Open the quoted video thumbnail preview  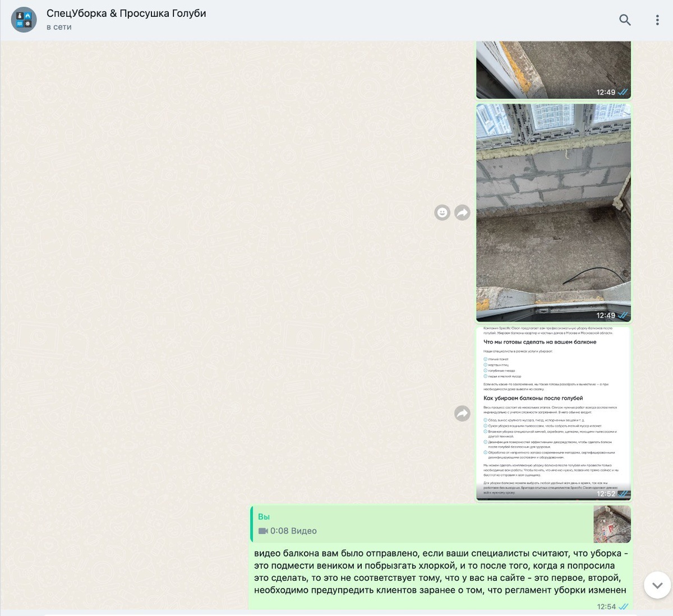[612, 524]
